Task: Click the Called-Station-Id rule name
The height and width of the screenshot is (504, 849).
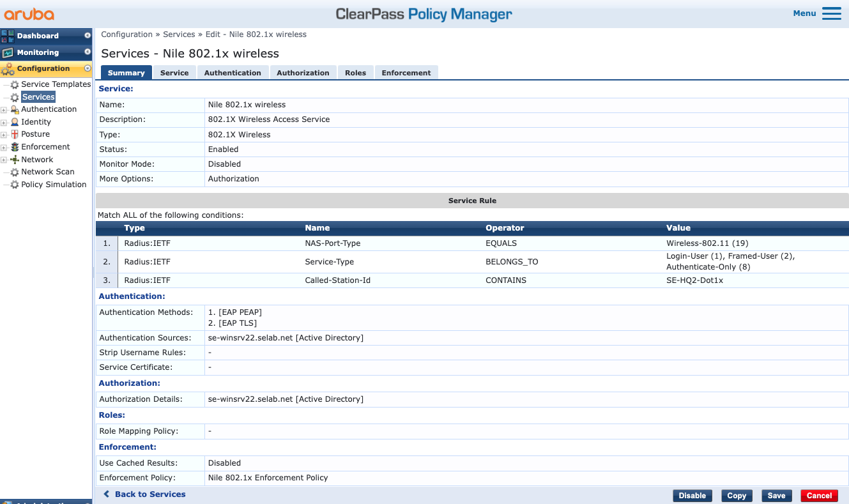Action: click(338, 280)
